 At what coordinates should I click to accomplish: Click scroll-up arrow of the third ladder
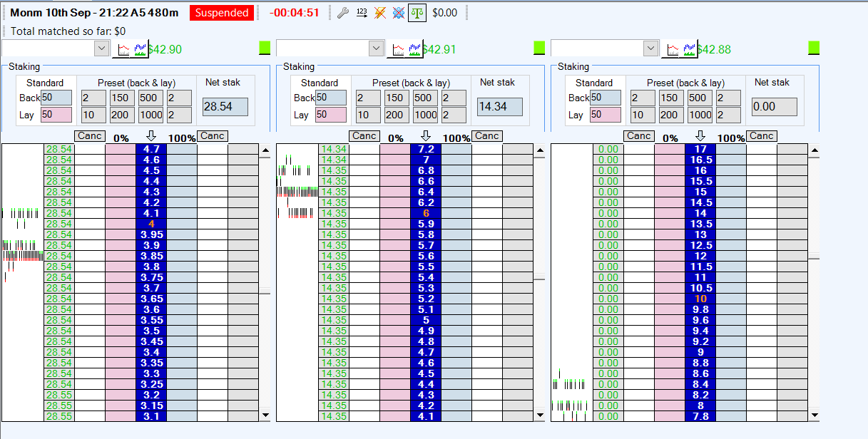815,150
